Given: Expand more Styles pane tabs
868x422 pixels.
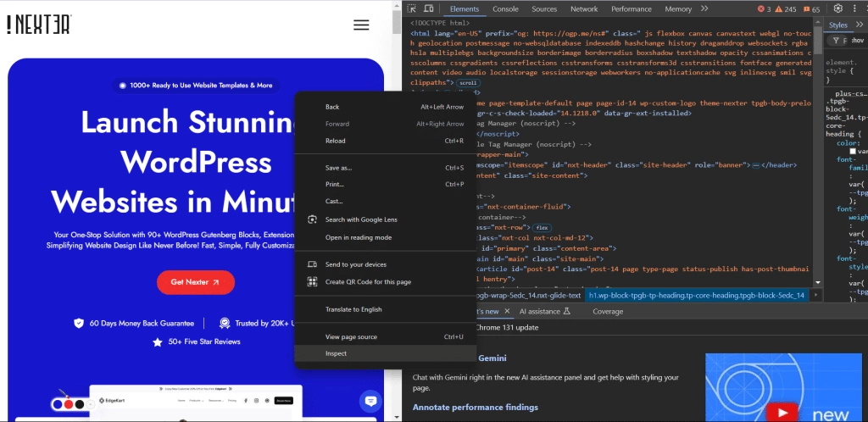Looking at the screenshot, I should [860, 25].
